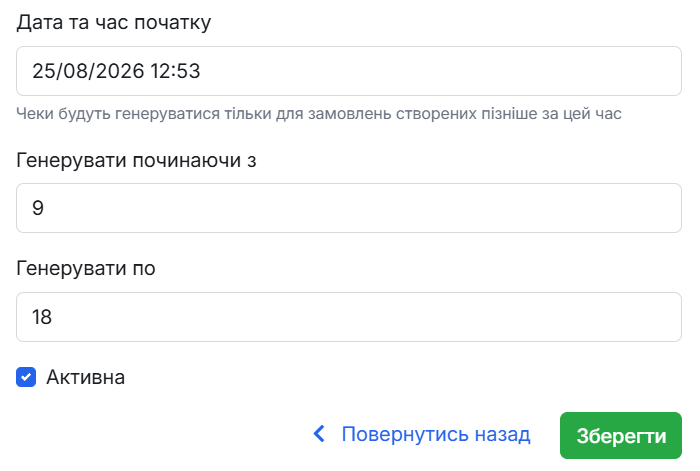The image size is (700, 471).
Task: Select the day 25 in date field
Action: point(43,71)
